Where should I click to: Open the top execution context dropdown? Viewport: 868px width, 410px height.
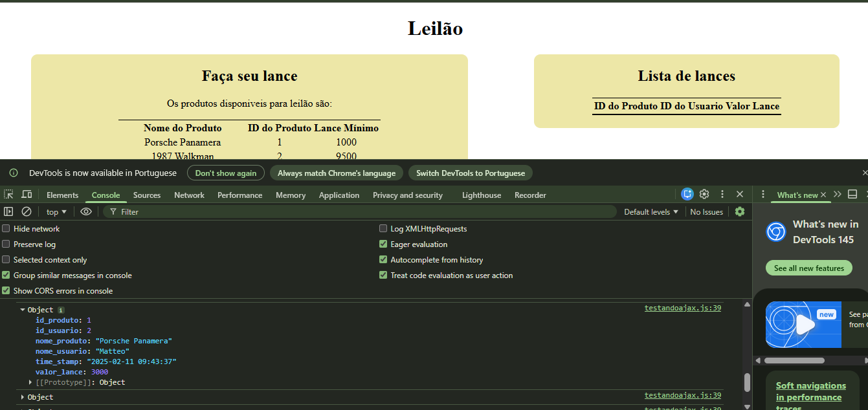[56, 212]
